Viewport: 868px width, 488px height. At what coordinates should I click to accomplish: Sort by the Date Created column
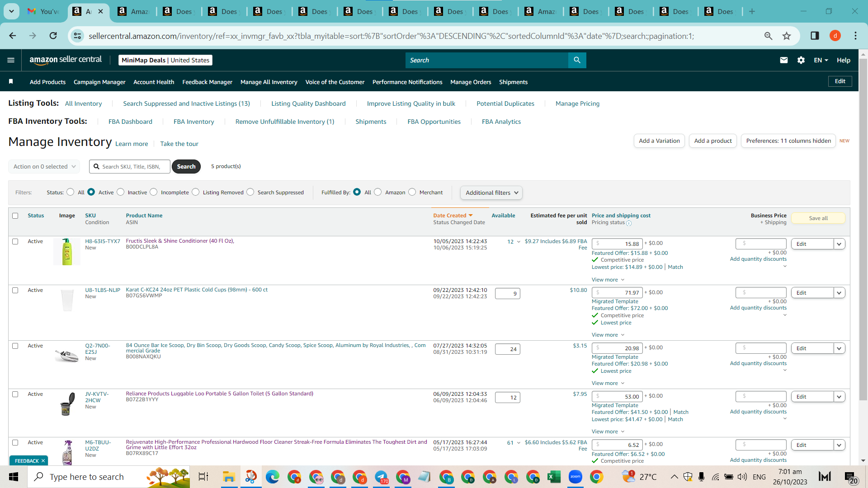(453, 216)
